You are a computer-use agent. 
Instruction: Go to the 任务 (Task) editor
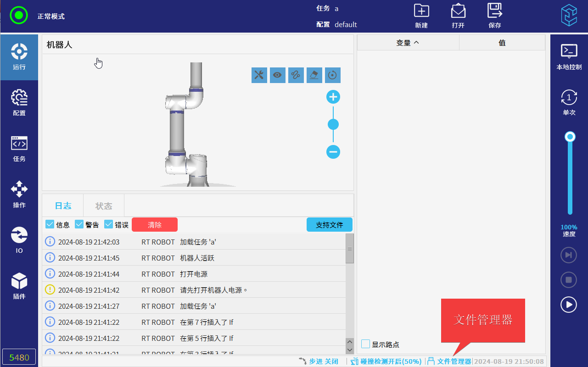click(x=19, y=149)
